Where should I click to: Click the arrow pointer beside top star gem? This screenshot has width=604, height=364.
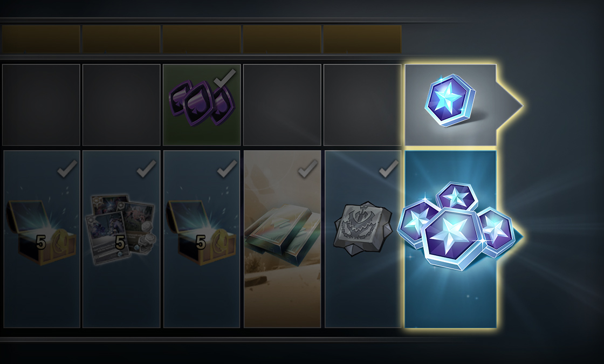tap(509, 105)
